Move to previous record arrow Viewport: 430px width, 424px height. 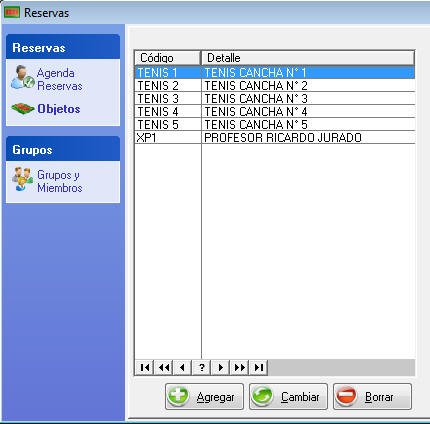tap(182, 367)
